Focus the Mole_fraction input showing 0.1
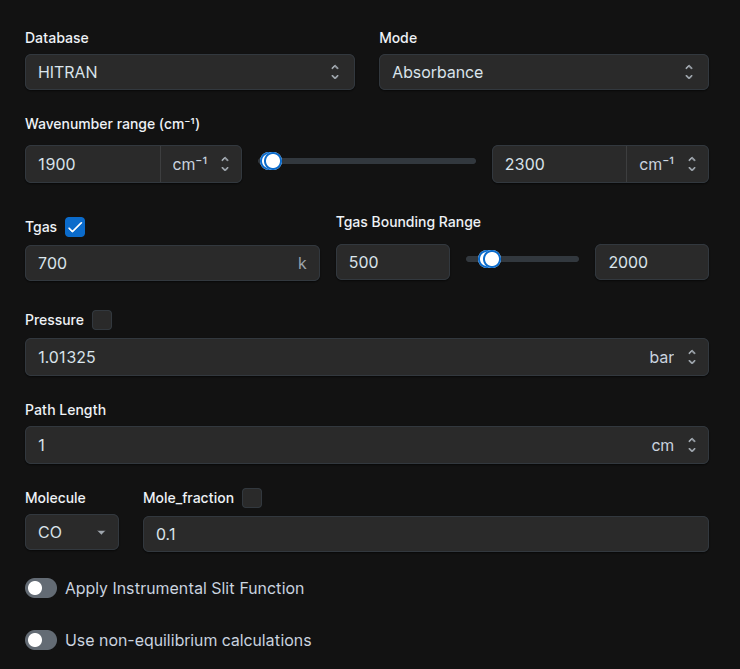This screenshot has height=669, width=740. point(426,534)
